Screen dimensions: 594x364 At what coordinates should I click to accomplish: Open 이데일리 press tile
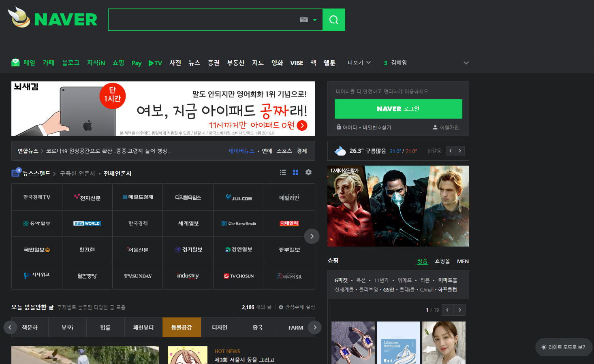click(289, 224)
